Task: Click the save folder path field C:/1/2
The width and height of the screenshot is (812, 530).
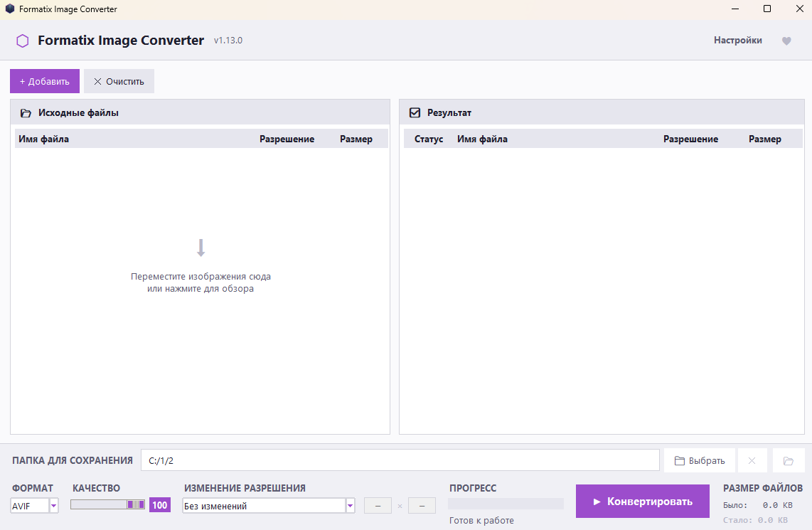Action: tap(400, 460)
